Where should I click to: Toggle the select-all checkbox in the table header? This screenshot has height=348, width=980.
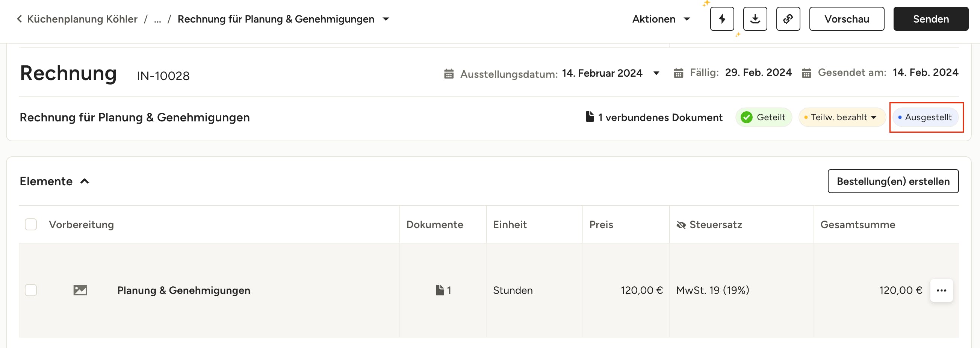click(x=31, y=224)
